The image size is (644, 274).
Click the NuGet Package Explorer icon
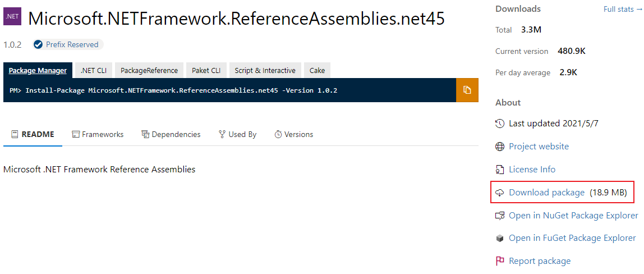pos(500,216)
